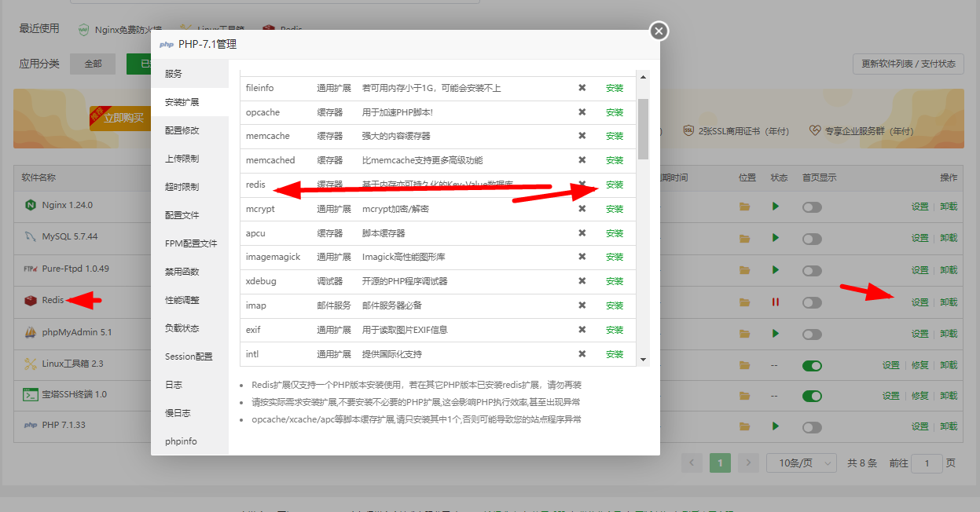This screenshot has height=512, width=980.
Task: Install the intl extension
Action: click(615, 354)
